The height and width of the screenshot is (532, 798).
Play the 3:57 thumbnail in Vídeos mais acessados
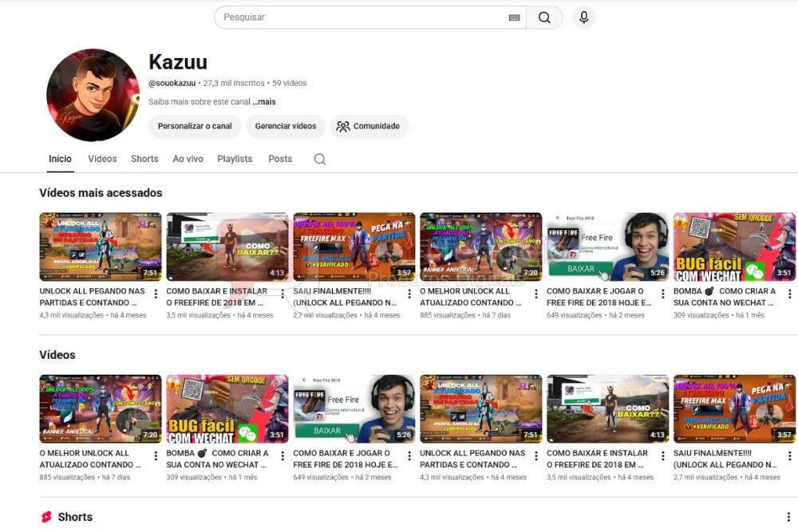click(x=354, y=246)
